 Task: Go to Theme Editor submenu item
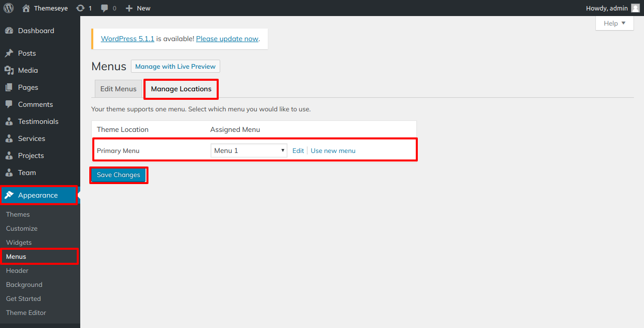coord(26,312)
